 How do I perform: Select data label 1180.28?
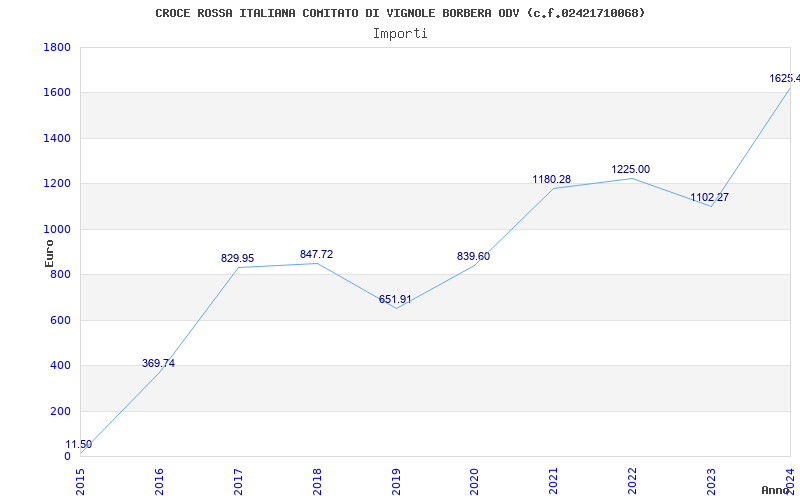click(x=552, y=180)
